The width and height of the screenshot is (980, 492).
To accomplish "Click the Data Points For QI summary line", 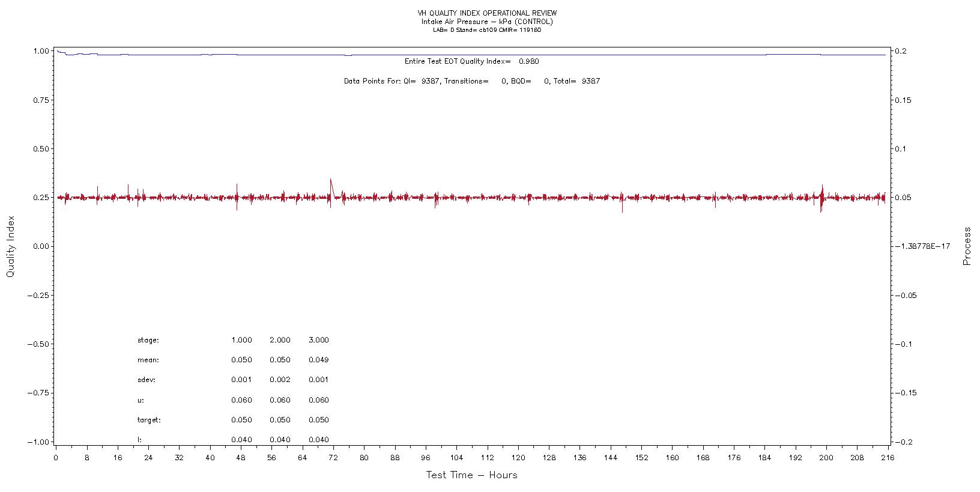I will click(471, 81).
